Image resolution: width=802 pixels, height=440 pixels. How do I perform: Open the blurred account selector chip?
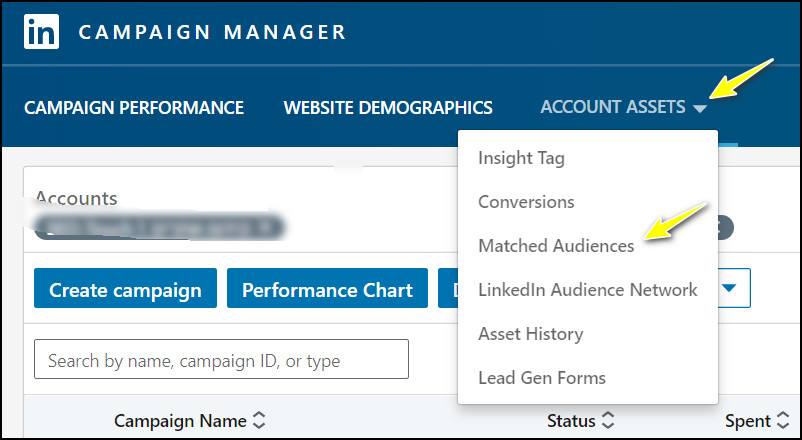[x=159, y=226]
